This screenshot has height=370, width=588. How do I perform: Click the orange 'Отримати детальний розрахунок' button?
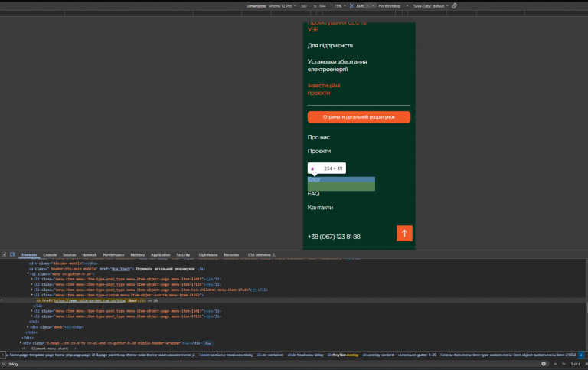tap(359, 117)
